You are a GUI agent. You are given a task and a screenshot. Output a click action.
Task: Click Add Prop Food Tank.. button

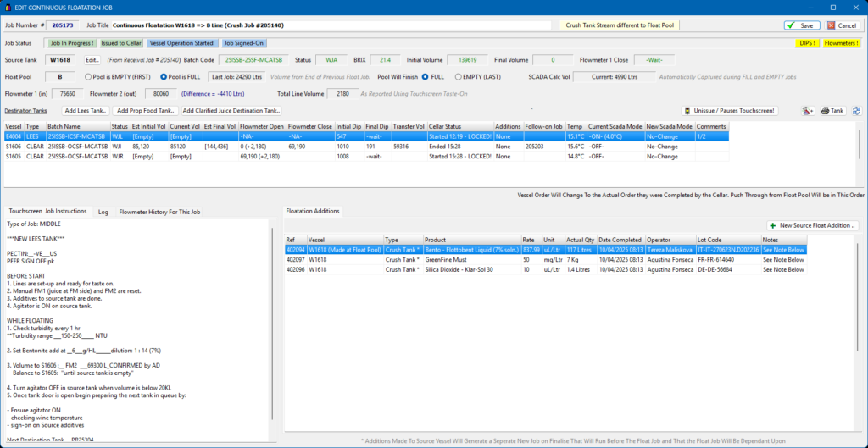(145, 111)
